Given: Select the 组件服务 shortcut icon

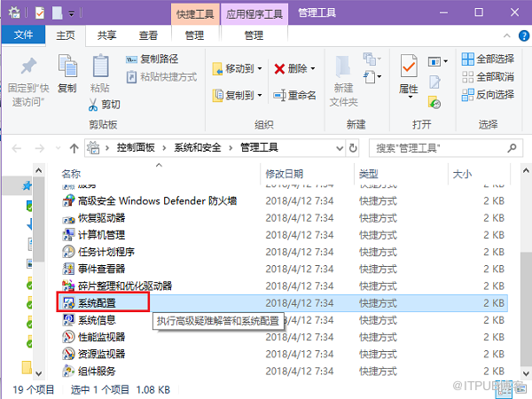Looking at the screenshot, I should (x=68, y=371).
